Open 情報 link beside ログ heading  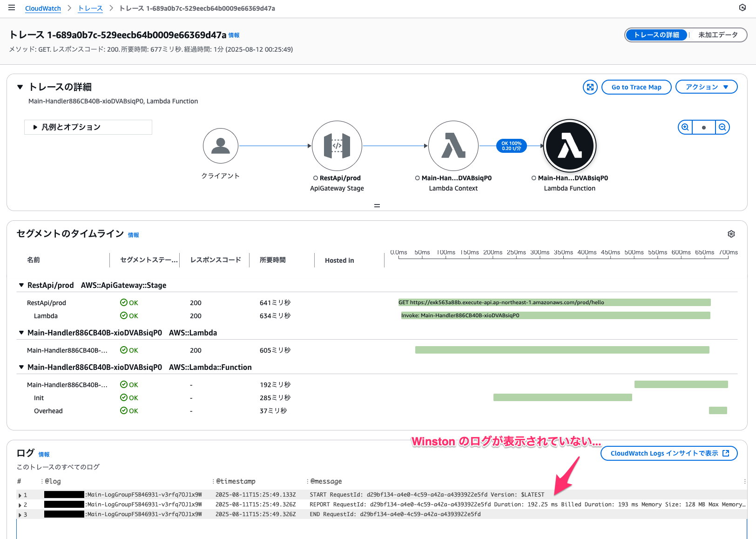[x=44, y=455]
